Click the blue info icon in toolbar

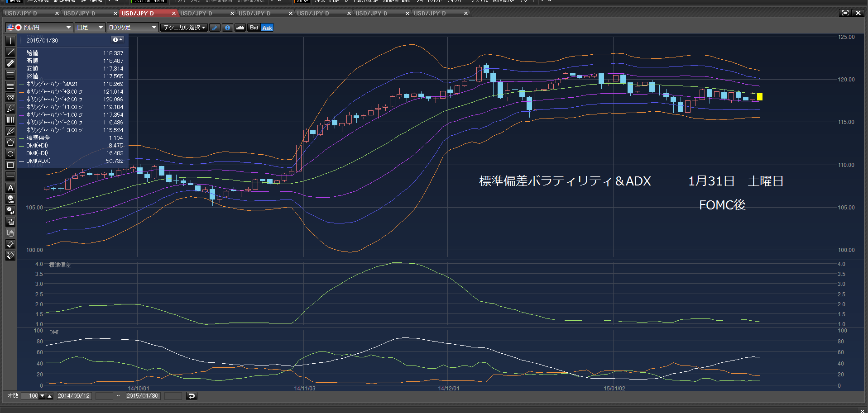(228, 28)
